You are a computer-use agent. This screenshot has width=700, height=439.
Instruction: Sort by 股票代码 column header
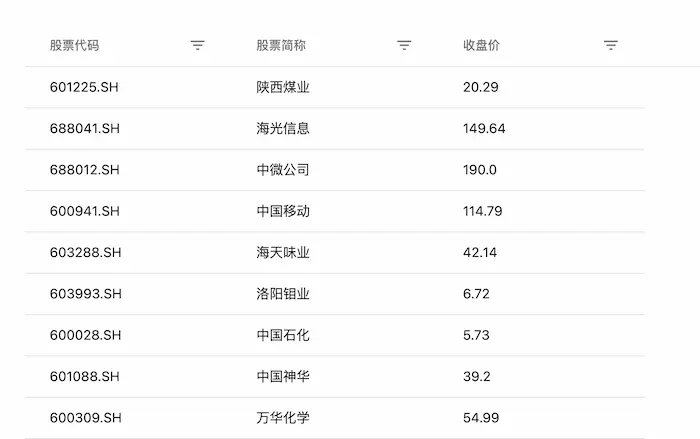tap(75, 46)
